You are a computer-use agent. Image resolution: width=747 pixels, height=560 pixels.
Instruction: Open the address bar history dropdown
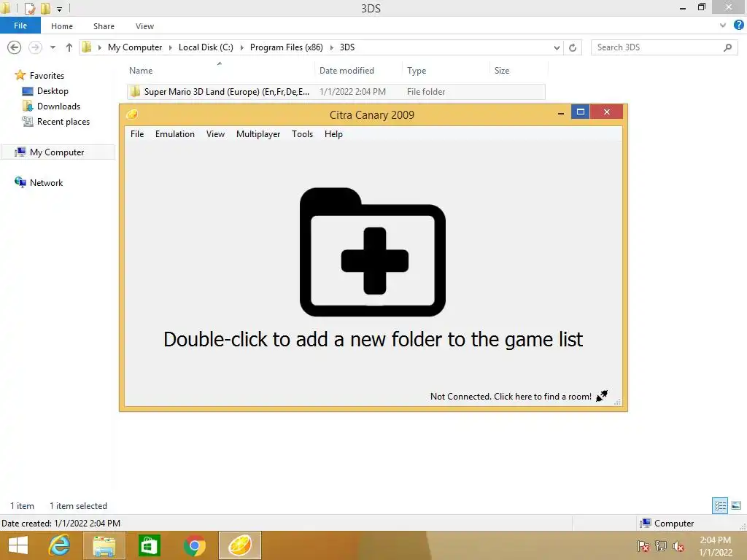[557, 47]
